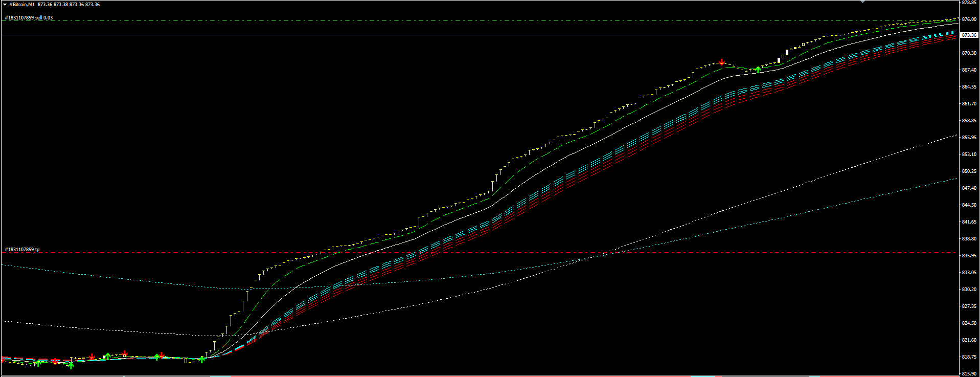Select the '#1831107859 sell 0.03' order label
980x377 pixels.
tap(29, 18)
